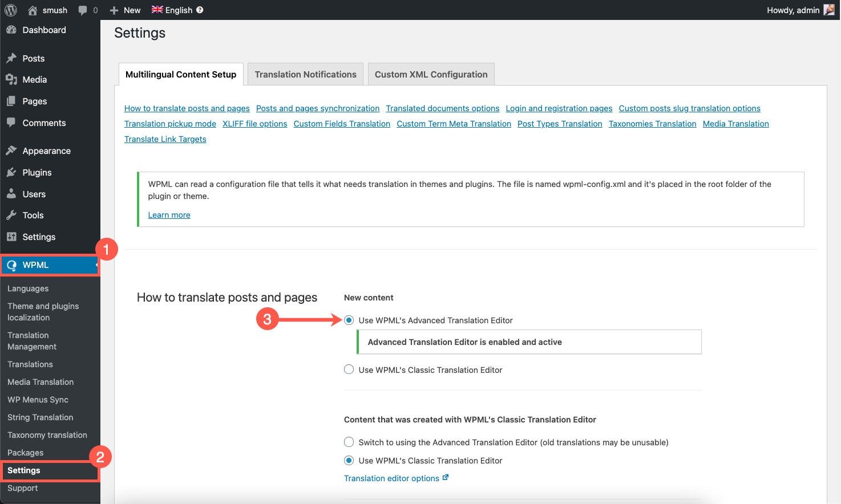Screen dimensions: 841x504
Task: Click Custom Term Meta Translation link
Action: [x=454, y=124]
